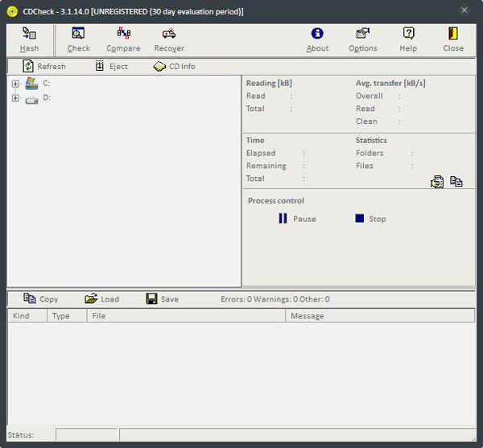The width and height of the screenshot is (483, 448).
Task: Show CD Info
Action: coord(175,66)
